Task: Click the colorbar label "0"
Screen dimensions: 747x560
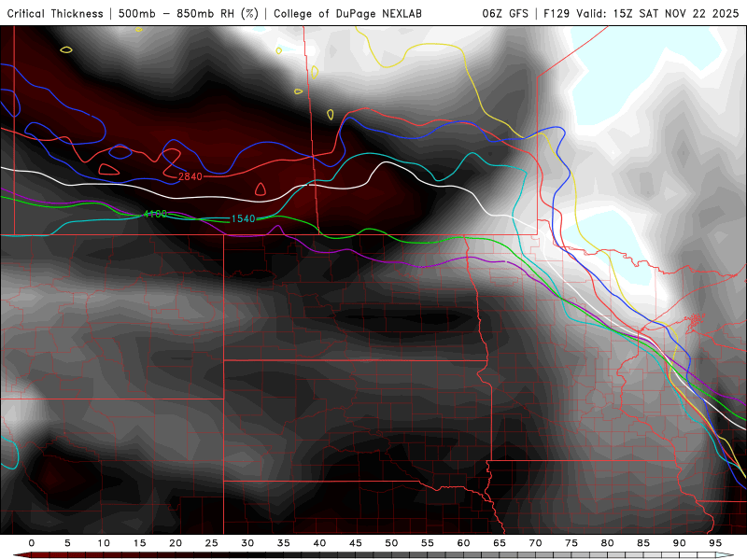Action: point(32,543)
